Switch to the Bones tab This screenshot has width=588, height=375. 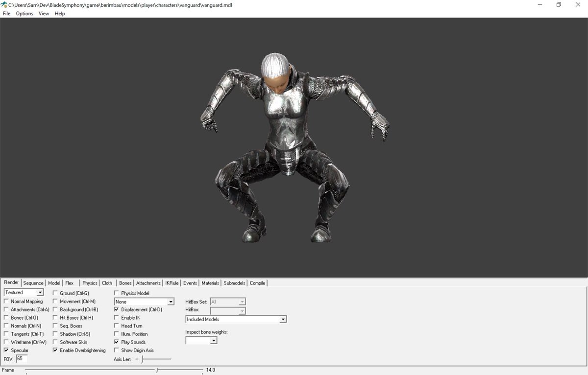click(x=125, y=283)
